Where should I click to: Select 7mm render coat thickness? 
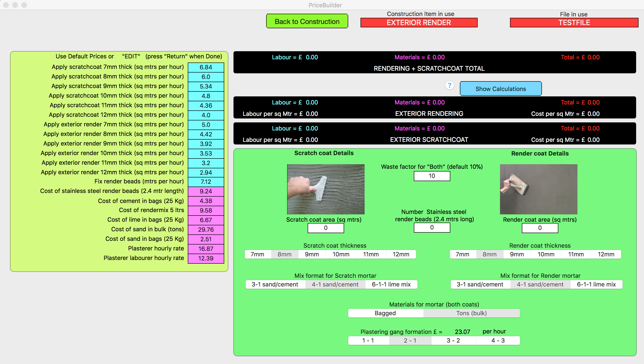coord(463,254)
